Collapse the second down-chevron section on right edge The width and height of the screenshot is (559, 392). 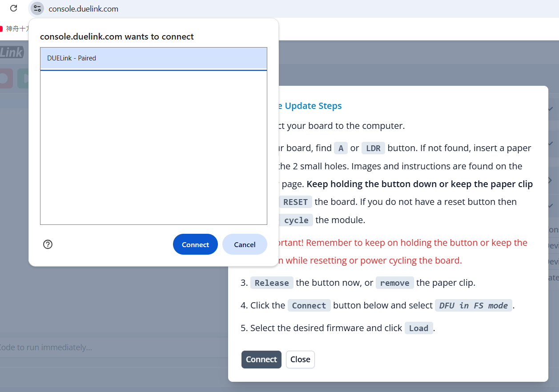(x=551, y=144)
